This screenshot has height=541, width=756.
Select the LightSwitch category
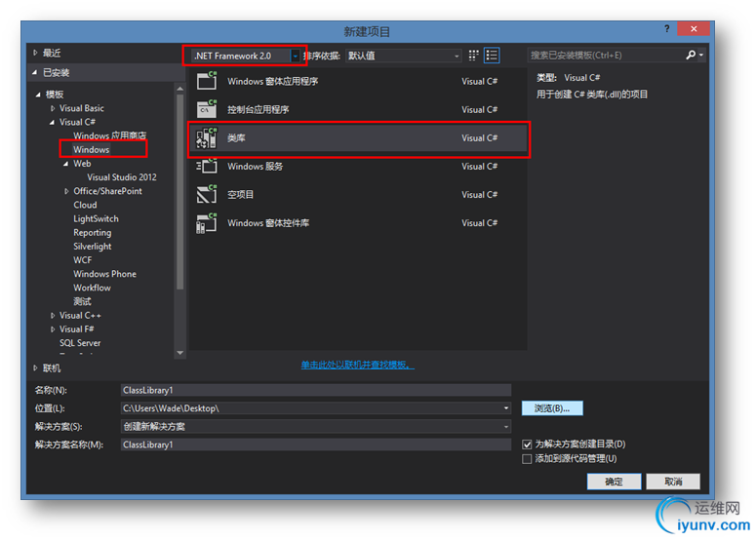(x=96, y=218)
